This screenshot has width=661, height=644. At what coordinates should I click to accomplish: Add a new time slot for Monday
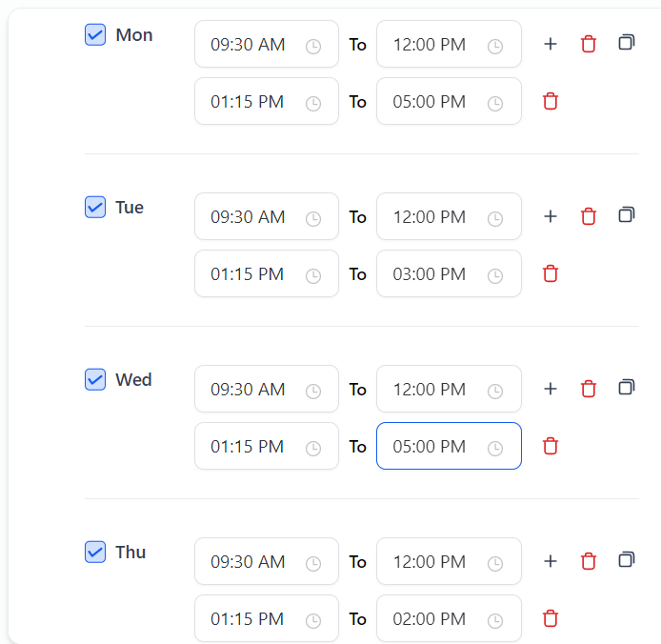(550, 44)
